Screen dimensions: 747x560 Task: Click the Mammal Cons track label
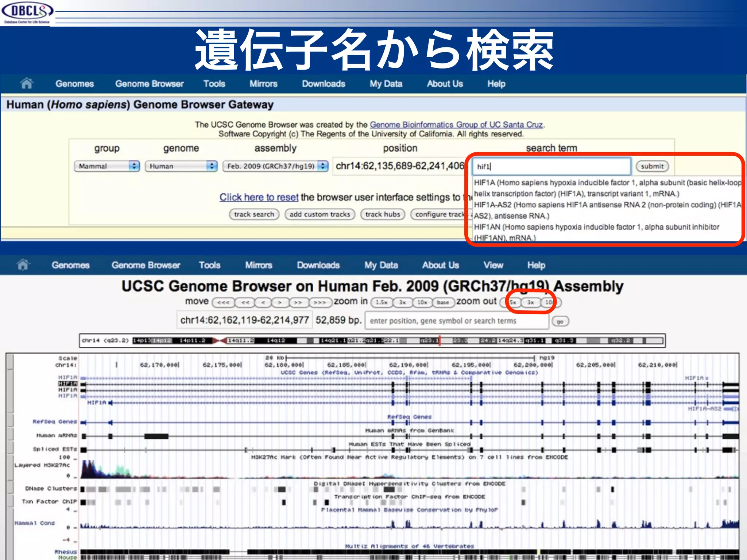(x=35, y=523)
